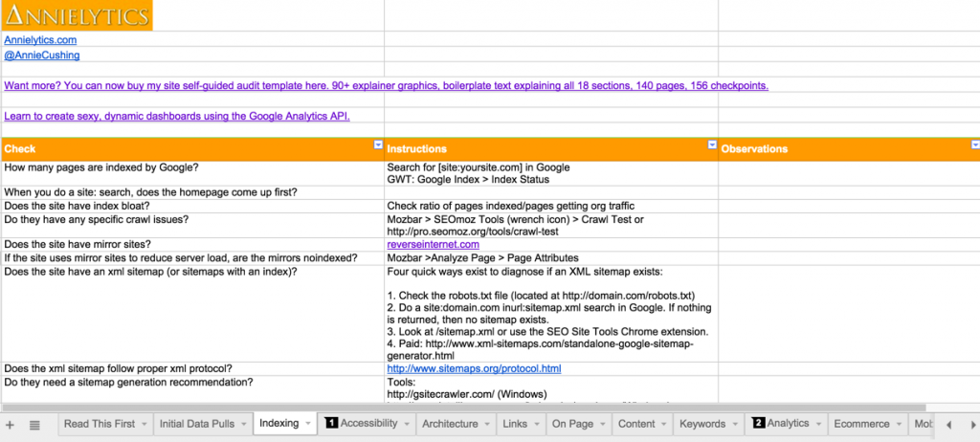Click the Annielytics logo image
980x442 pixels.
(77, 15)
